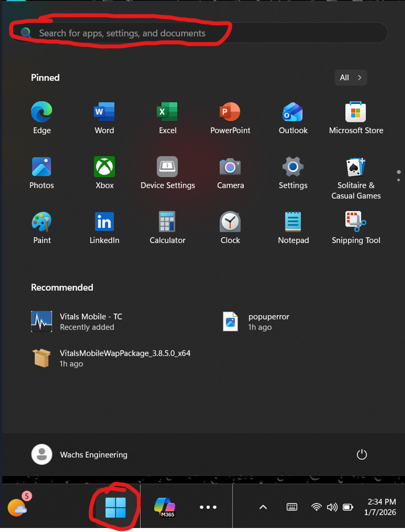This screenshot has width=405, height=532.
Task: Click the search box for apps and settings
Action: pos(201,33)
